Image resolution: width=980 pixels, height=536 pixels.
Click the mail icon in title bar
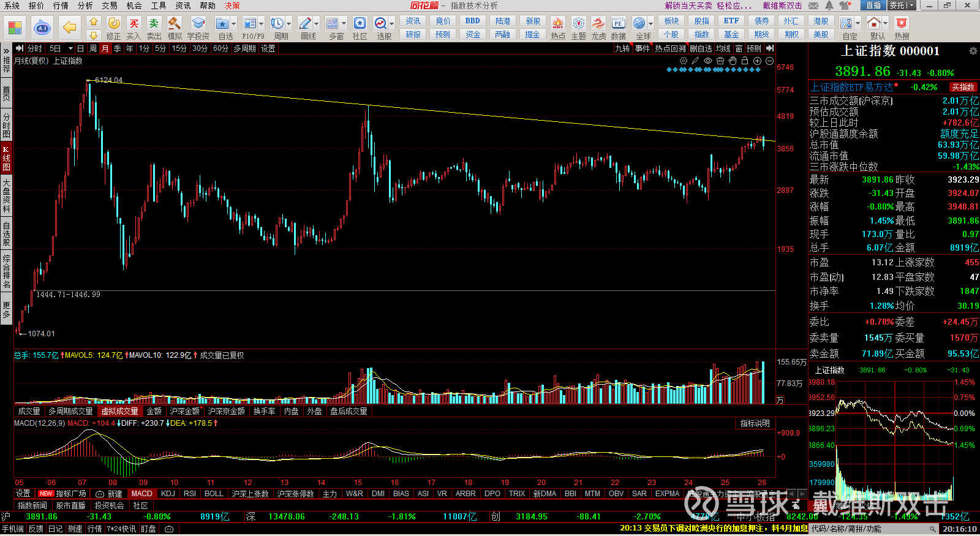pos(813,6)
